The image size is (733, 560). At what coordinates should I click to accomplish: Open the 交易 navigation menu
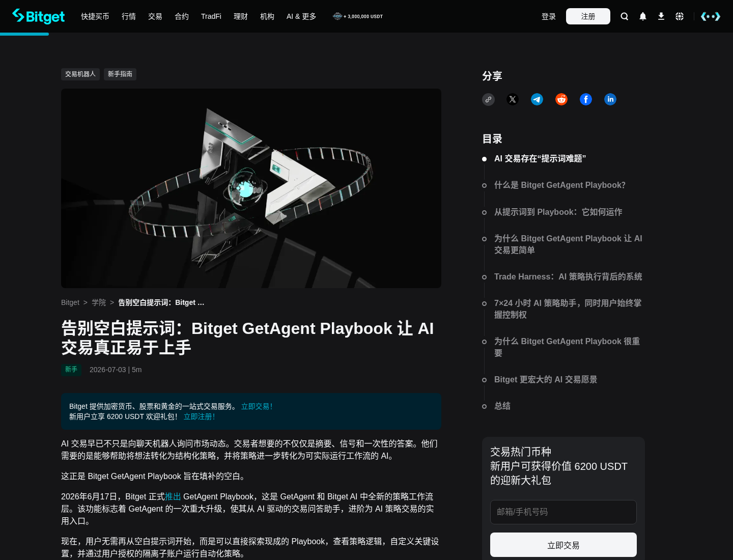(x=155, y=16)
